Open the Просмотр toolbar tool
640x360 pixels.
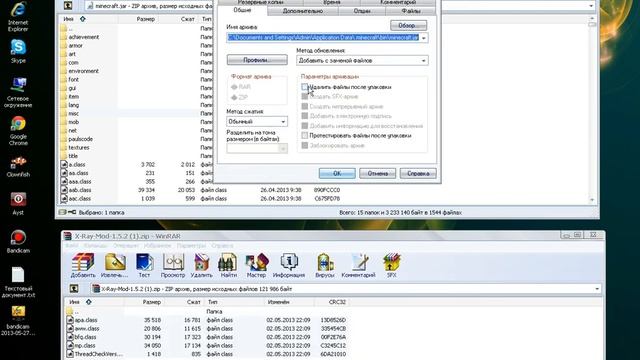point(173,265)
